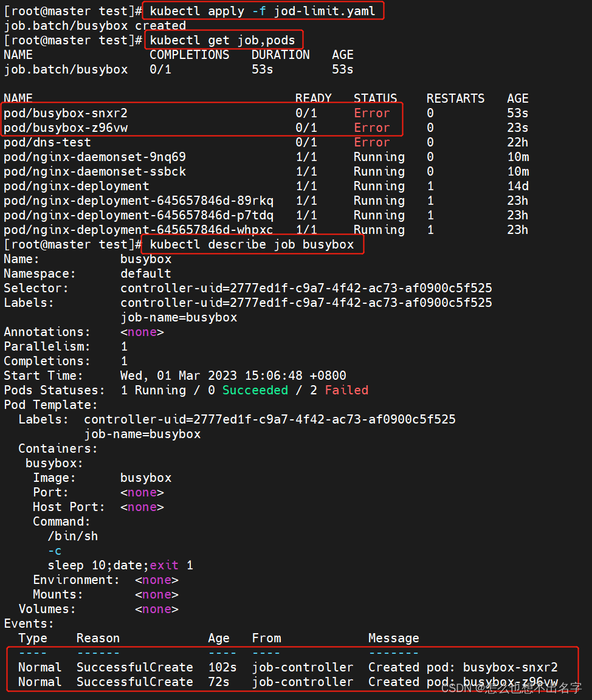The image size is (592, 700).
Task: Click the pod/dns-test entry
Action: 47,142
